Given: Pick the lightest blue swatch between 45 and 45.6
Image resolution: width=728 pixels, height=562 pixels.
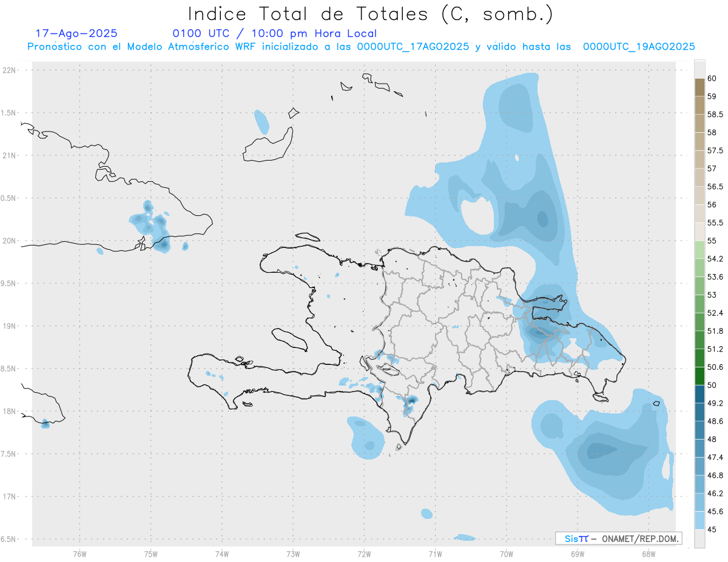Looking at the screenshot, I should coord(699,520).
